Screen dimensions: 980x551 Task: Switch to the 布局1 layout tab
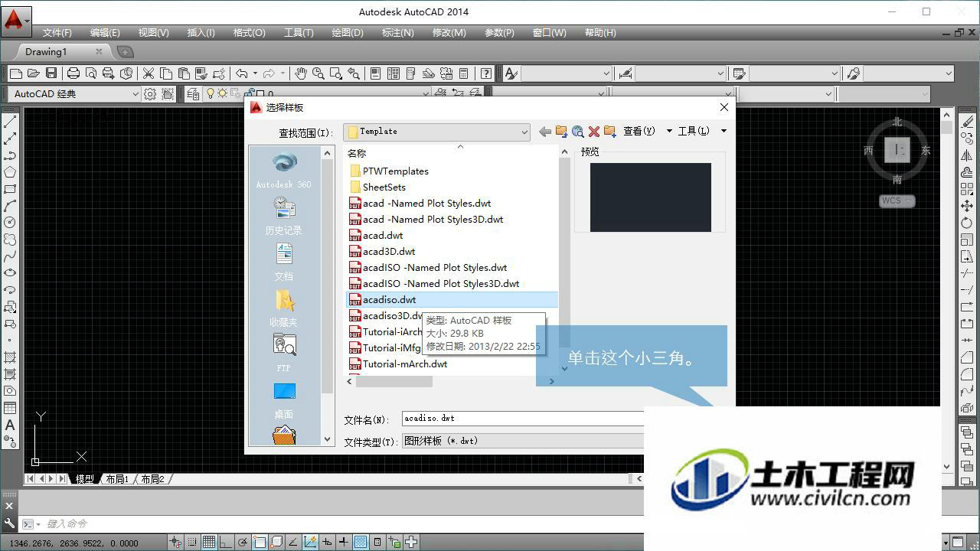[117, 479]
